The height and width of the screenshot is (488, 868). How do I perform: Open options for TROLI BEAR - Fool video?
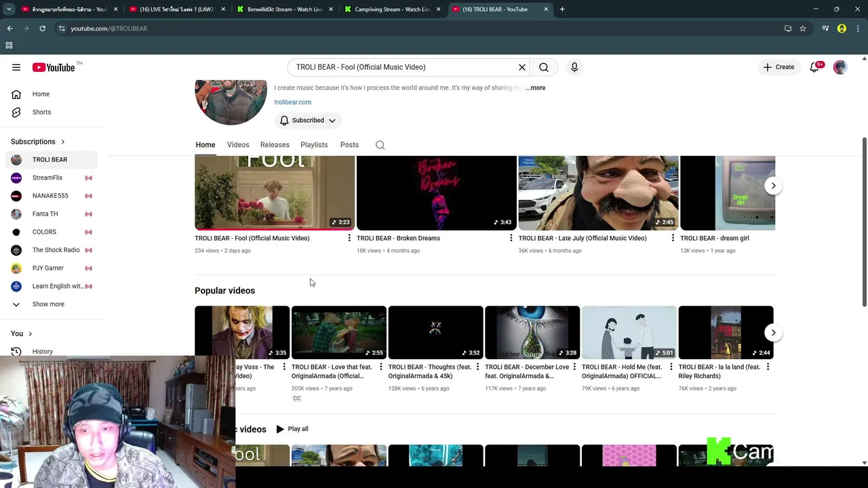pos(349,238)
